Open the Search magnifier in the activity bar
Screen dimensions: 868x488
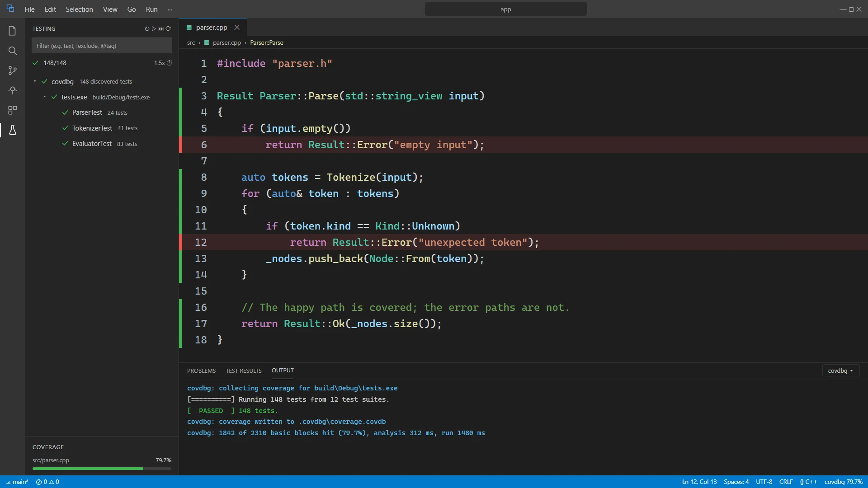coord(13,51)
